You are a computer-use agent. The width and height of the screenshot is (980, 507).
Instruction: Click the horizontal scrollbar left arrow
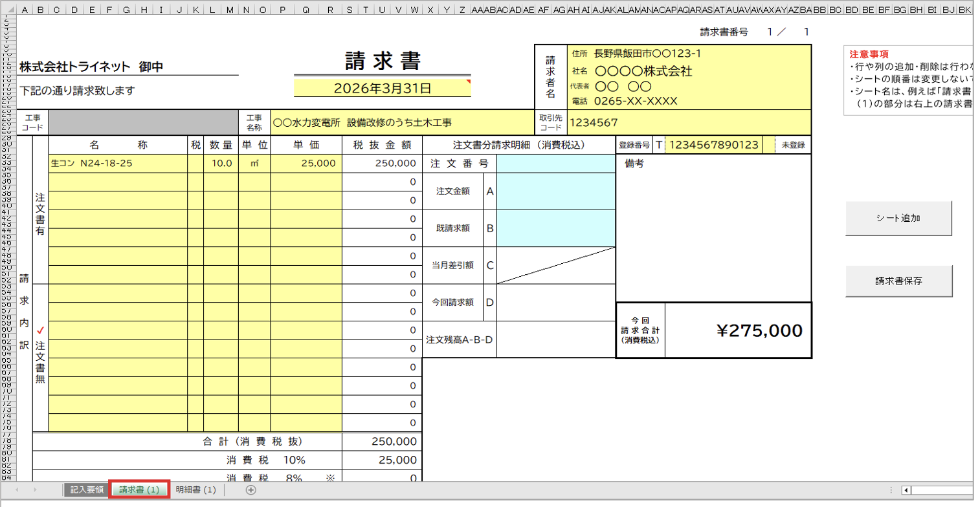pyautogui.click(x=906, y=490)
